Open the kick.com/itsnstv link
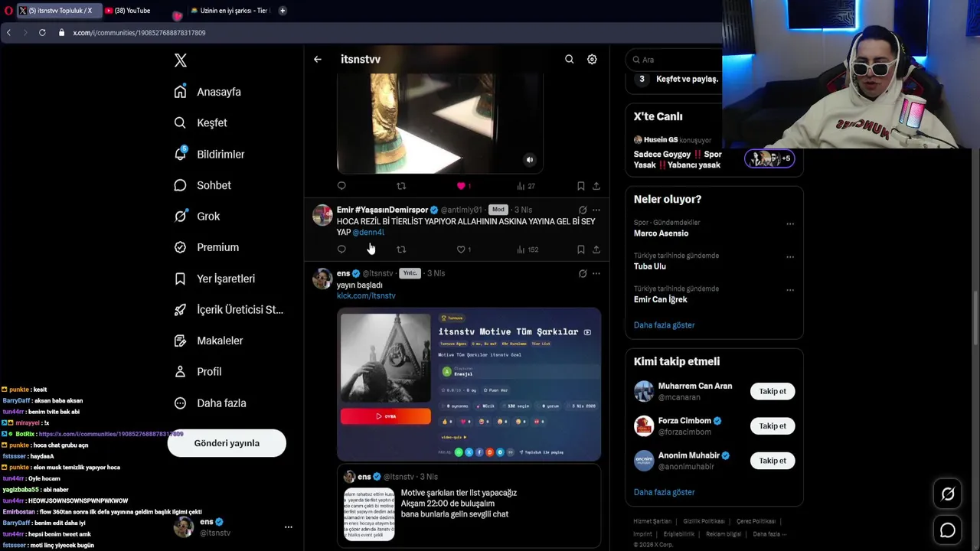This screenshot has height=551, width=980. pyautogui.click(x=366, y=295)
